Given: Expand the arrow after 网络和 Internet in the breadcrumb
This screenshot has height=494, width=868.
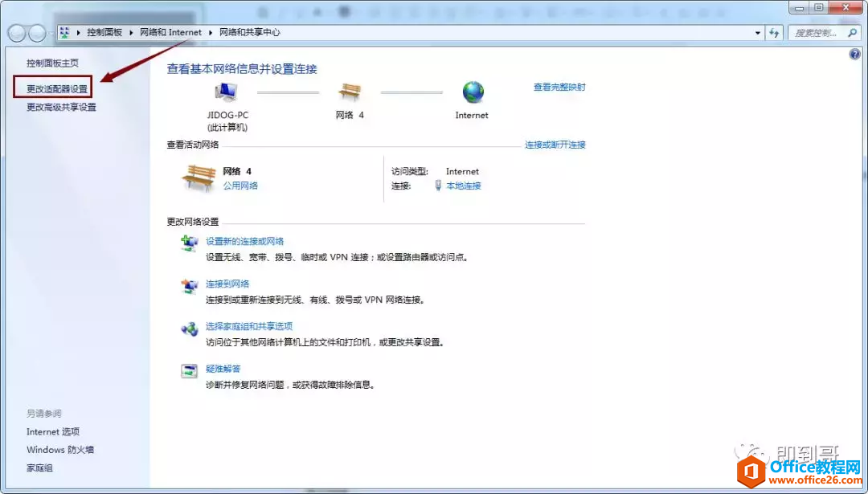Looking at the screenshot, I should [211, 33].
